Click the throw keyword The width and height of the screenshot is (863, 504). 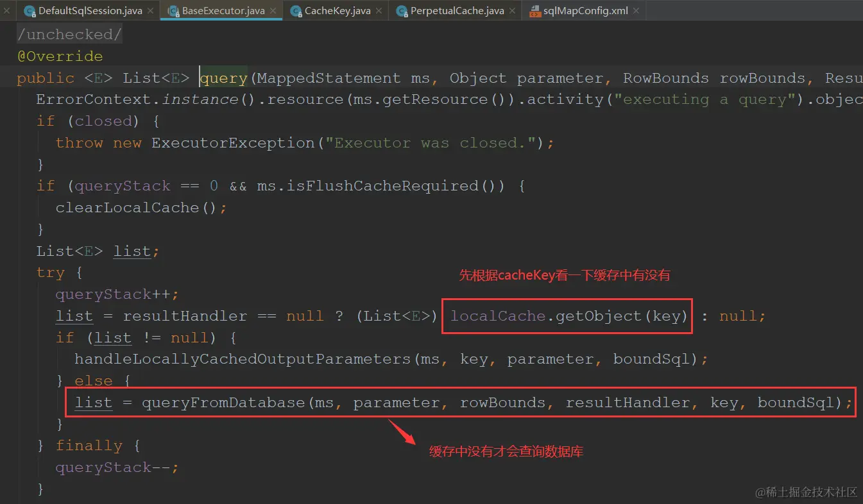79,142
